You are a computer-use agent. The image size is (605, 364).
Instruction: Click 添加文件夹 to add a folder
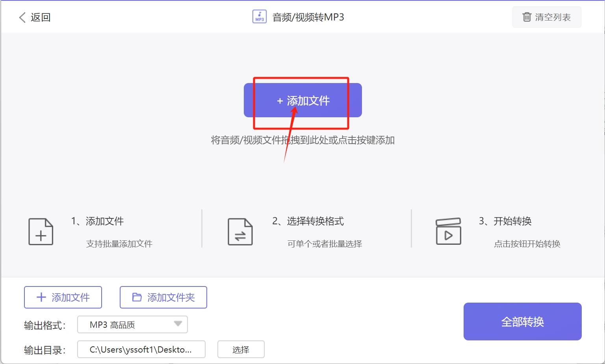point(163,297)
